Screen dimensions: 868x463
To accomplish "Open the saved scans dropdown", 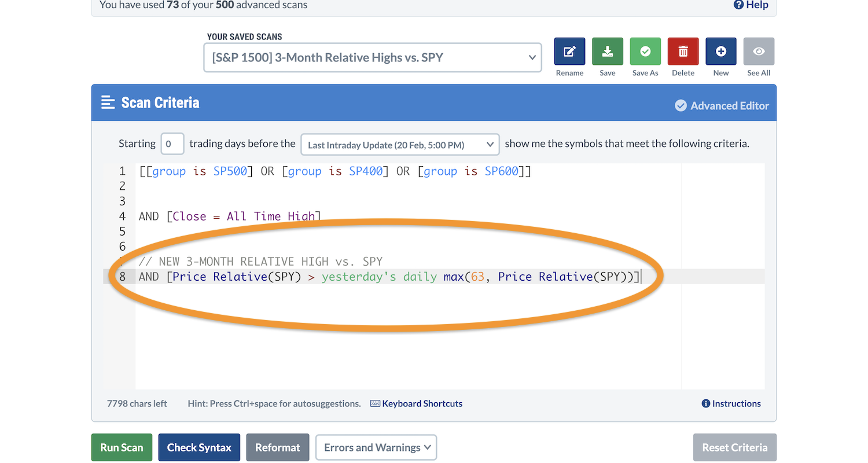I will pos(372,57).
